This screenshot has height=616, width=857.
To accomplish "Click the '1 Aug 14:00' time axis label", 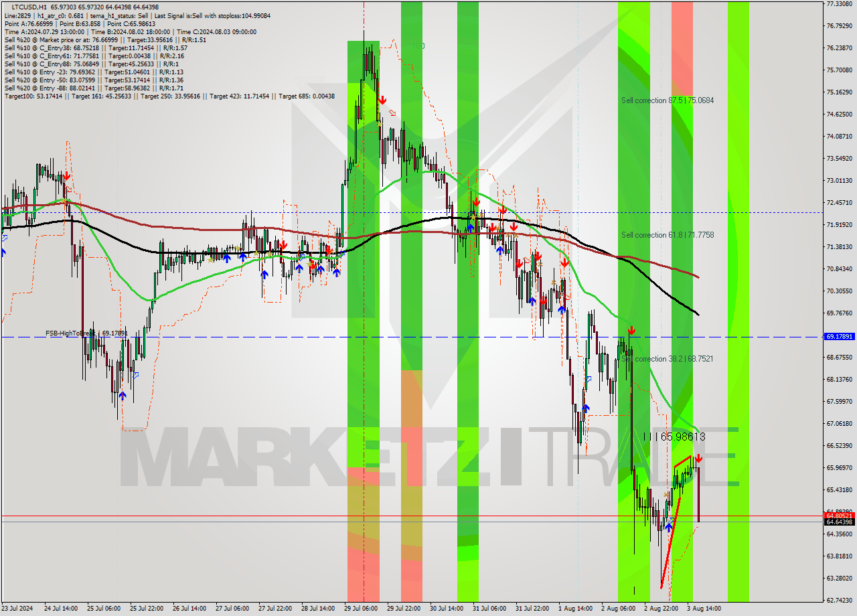I will pyautogui.click(x=576, y=609).
